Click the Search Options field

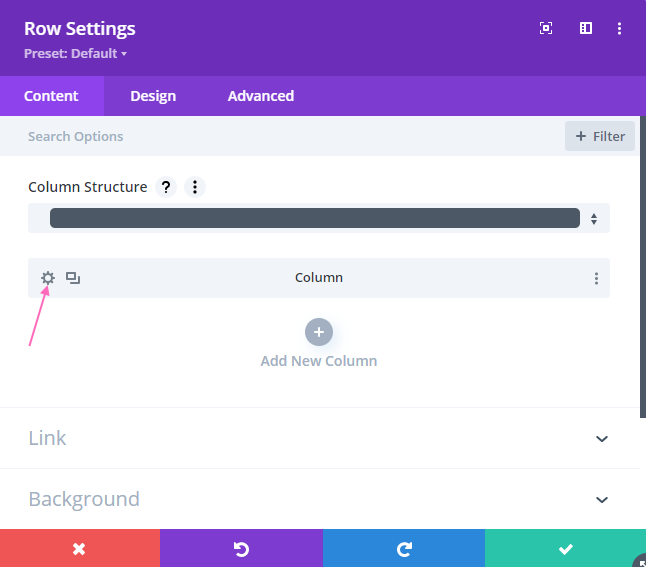282,136
